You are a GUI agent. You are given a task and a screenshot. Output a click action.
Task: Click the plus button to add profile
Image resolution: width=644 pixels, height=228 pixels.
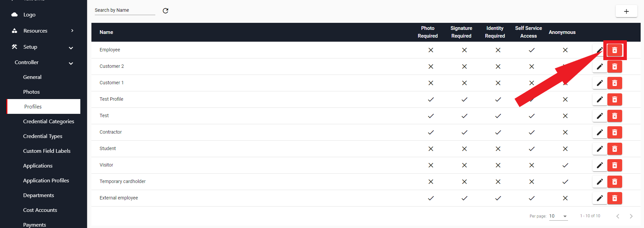point(626,11)
